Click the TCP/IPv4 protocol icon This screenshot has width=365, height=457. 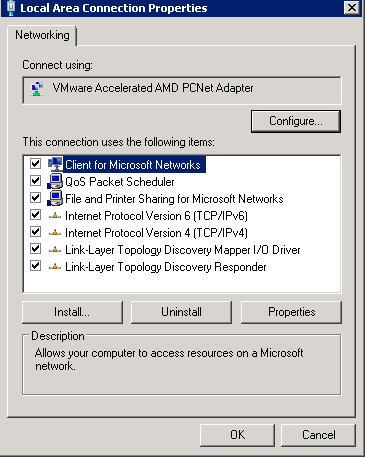55,233
